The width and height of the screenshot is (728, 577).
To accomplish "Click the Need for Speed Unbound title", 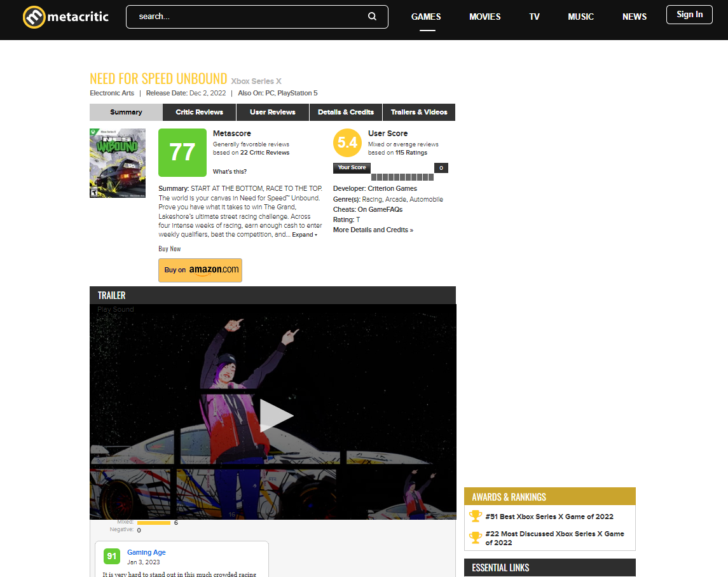I will click(x=158, y=78).
